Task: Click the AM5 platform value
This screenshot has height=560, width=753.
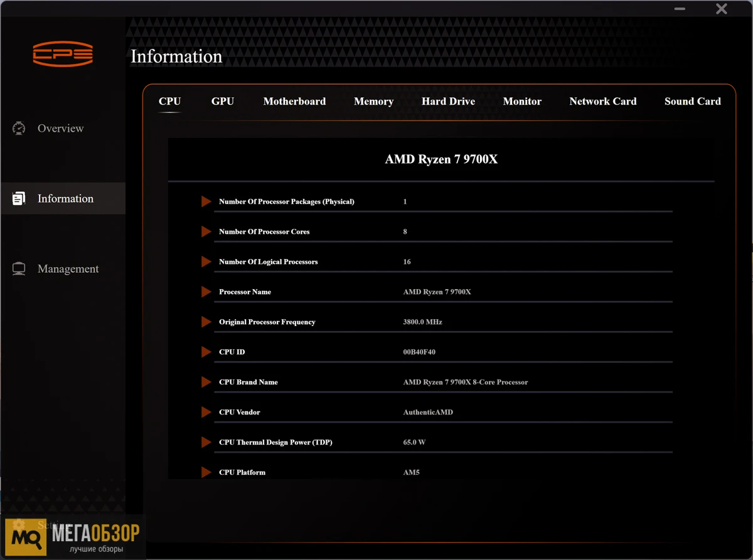Action: coord(412,473)
